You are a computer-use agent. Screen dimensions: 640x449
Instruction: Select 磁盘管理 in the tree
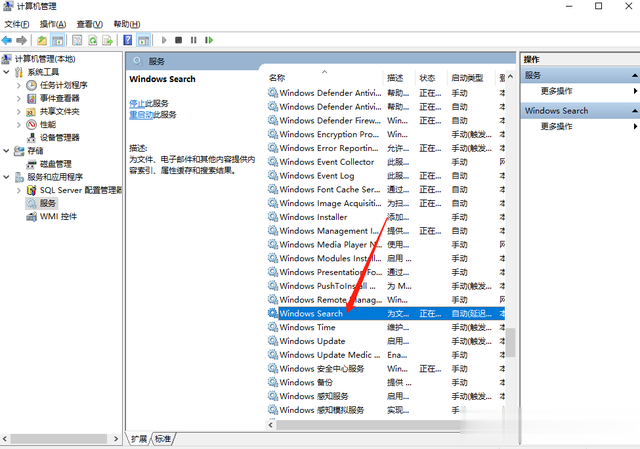56,164
